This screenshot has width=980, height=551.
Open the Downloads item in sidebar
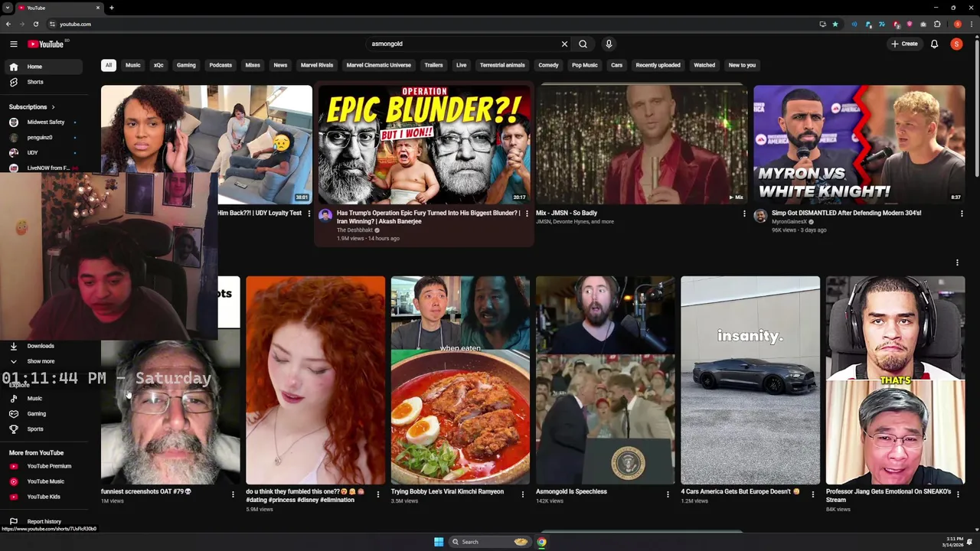(42, 346)
